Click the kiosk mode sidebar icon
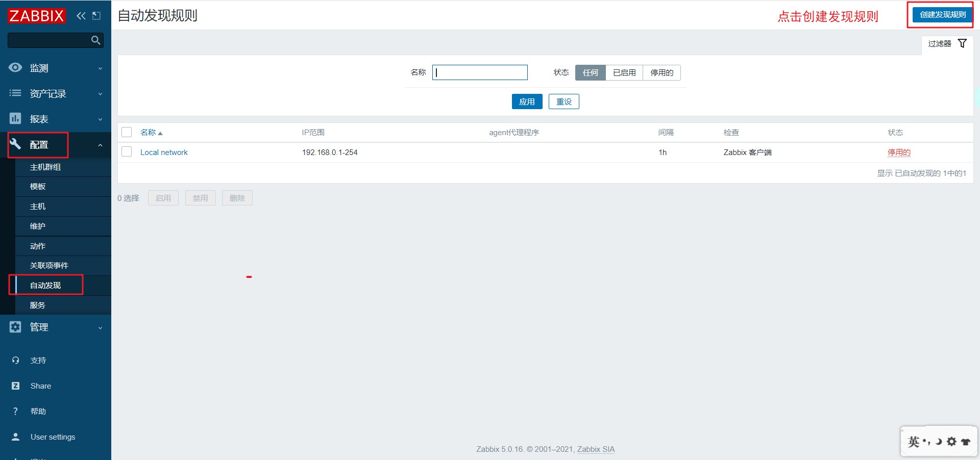The width and height of the screenshot is (980, 460). [x=96, y=16]
